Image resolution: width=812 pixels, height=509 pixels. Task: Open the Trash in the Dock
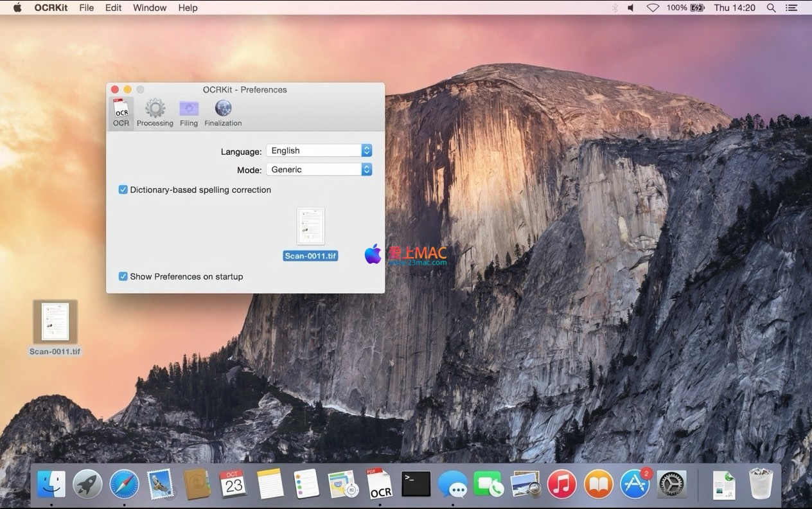(x=761, y=484)
